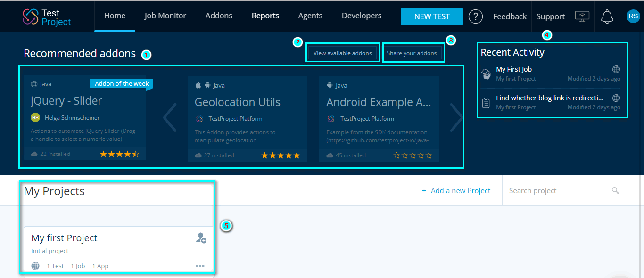The height and width of the screenshot is (278, 644).
Task: Click the globe icon on My first Project card
Action: (35, 265)
